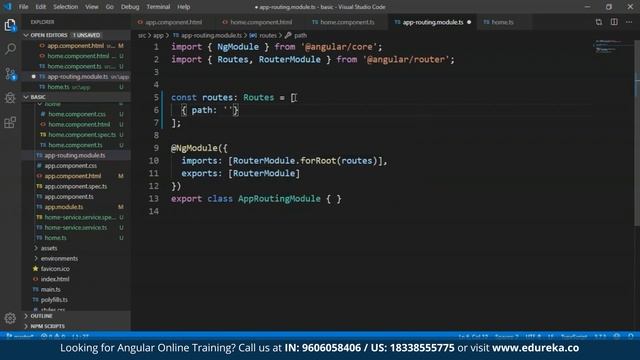Switch to the home.component.html tab
The width and height of the screenshot is (640, 360).
[x=260, y=22]
